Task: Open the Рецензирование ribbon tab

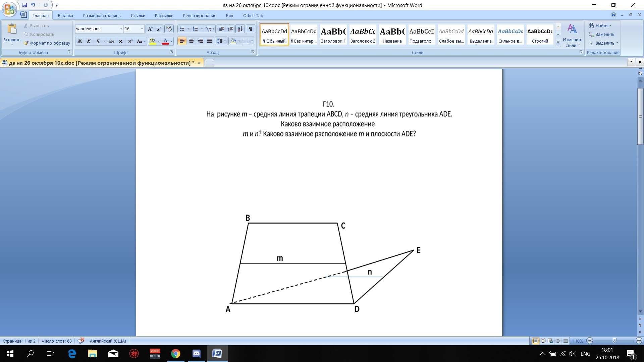Action: tap(200, 15)
